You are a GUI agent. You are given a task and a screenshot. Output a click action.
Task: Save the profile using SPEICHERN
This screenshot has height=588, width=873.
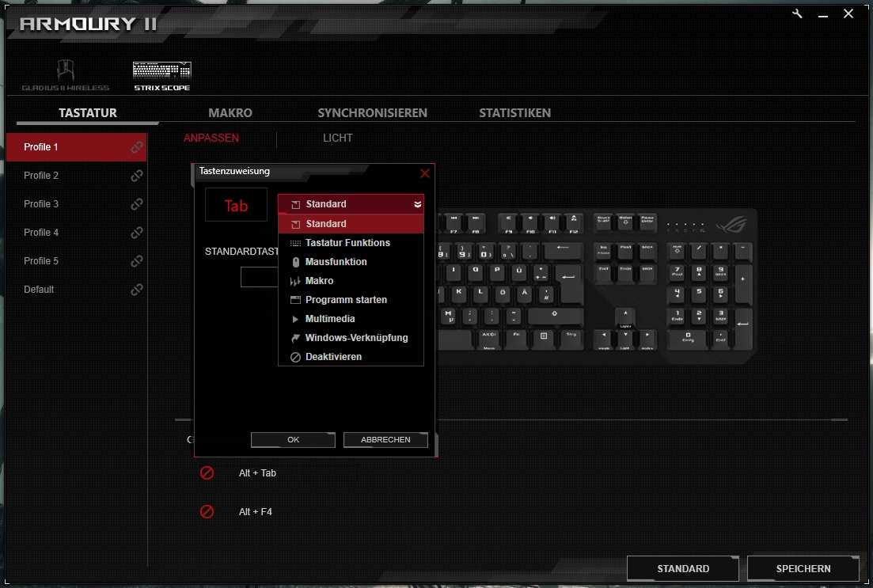(x=803, y=568)
